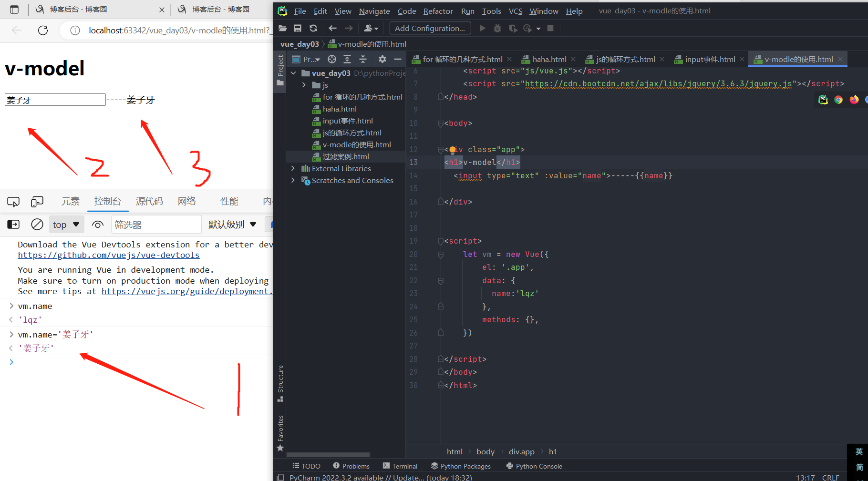The image size is (868, 481).
Task: Expand the External Libraries node
Action: pos(293,168)
